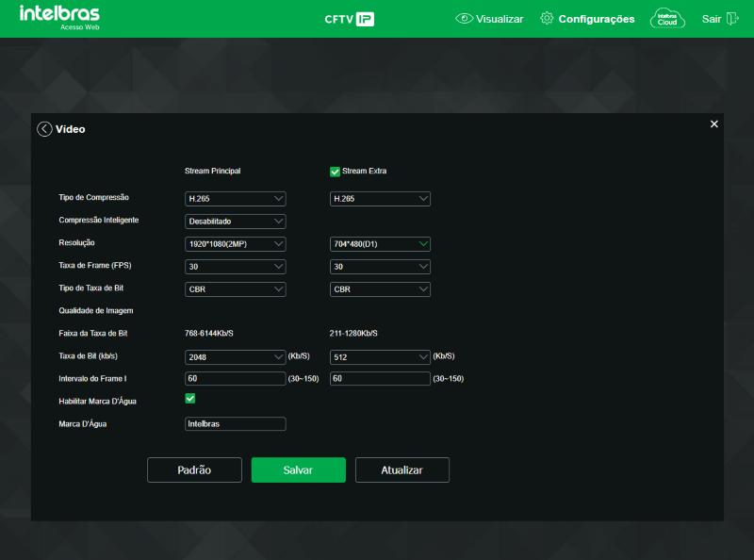Open Stream Extra compression type dropdown
This screenshot has width=754, height=560.
pos(380,199)
